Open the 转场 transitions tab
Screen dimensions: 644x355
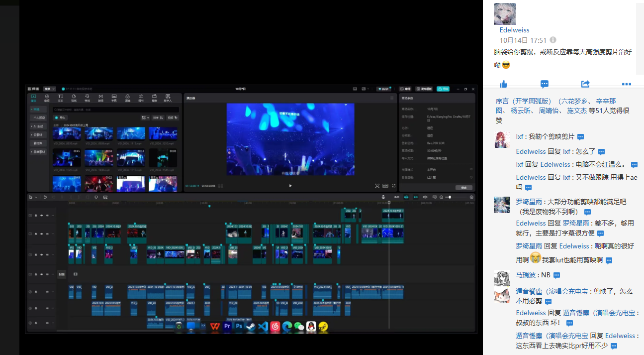(100, 98)
